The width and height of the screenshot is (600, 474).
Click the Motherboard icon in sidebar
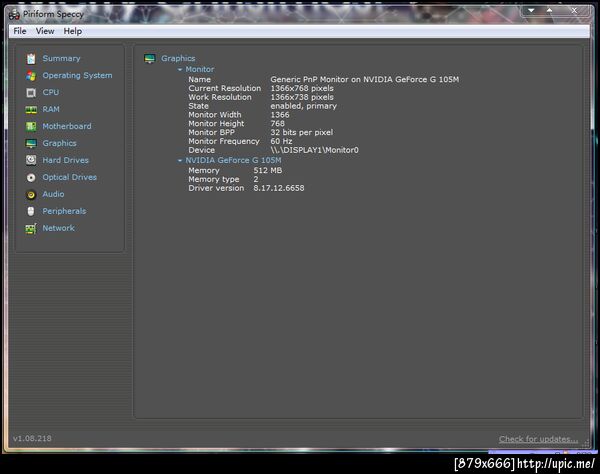pos(31,126)
